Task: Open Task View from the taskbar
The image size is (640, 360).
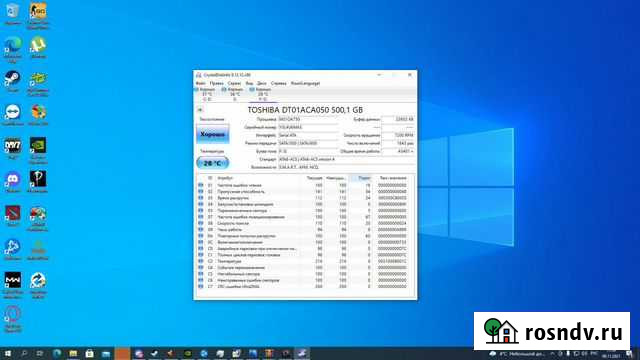Action: coord(40,353)
